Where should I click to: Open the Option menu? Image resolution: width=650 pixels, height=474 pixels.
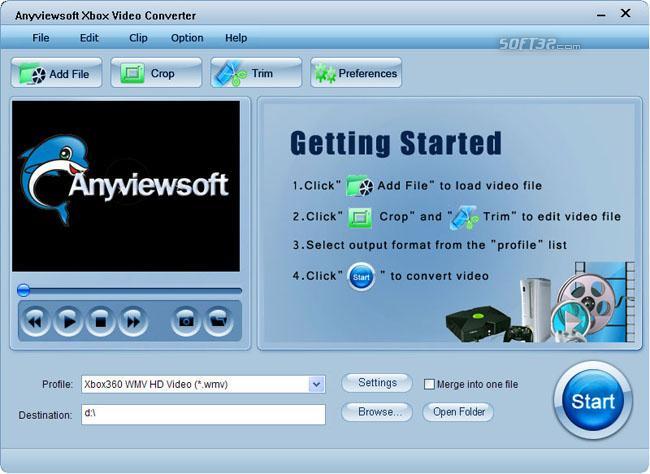tap(187, 38)
